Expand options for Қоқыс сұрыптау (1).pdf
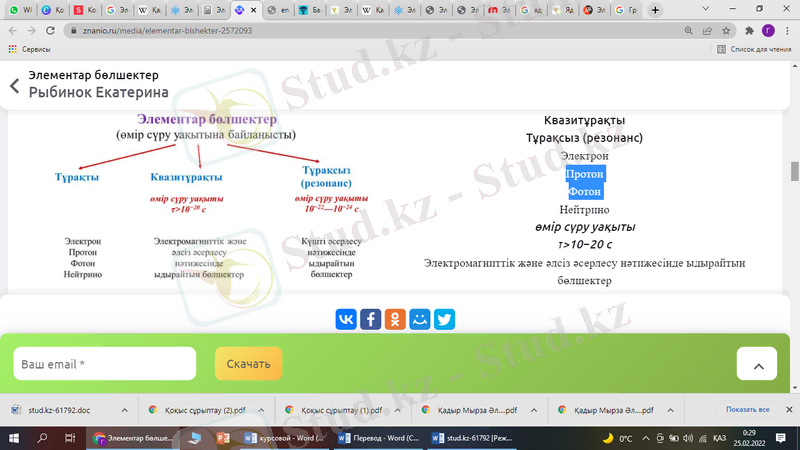800x450 pixels. coord(398,410)
